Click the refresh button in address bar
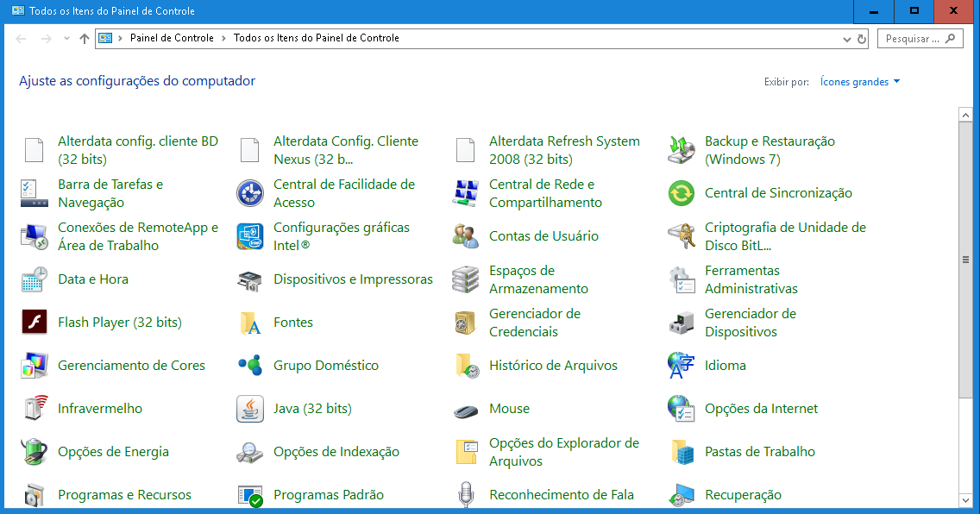 tap(861, 39)
